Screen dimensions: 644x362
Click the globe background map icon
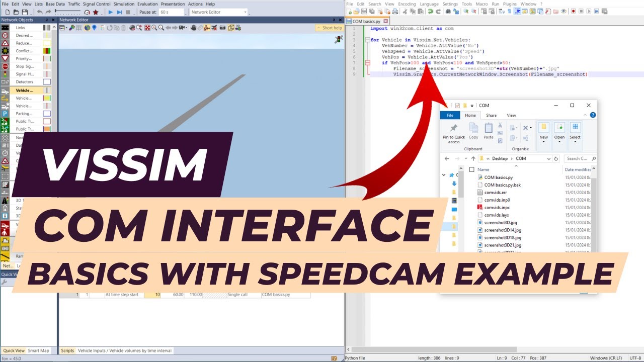[87, 28]
